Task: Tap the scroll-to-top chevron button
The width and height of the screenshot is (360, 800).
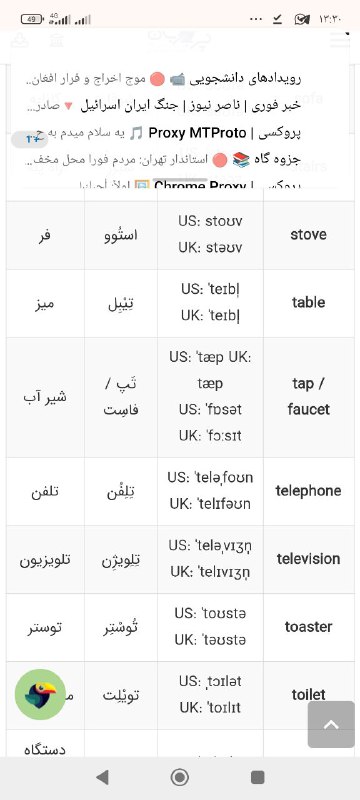Action: (x=331, y=724)
